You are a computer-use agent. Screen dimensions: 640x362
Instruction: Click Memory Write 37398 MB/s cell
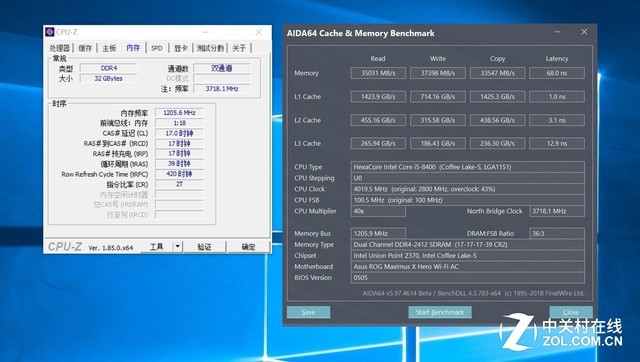(438, 73)
